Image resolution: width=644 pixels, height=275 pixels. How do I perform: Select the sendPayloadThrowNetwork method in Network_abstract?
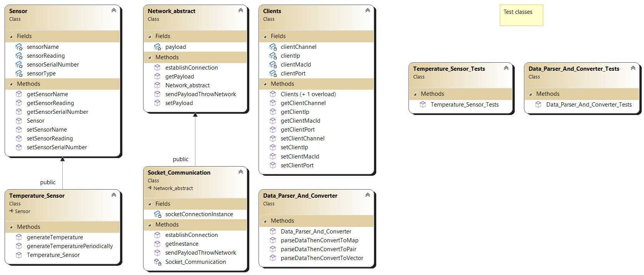coord(200,94)
